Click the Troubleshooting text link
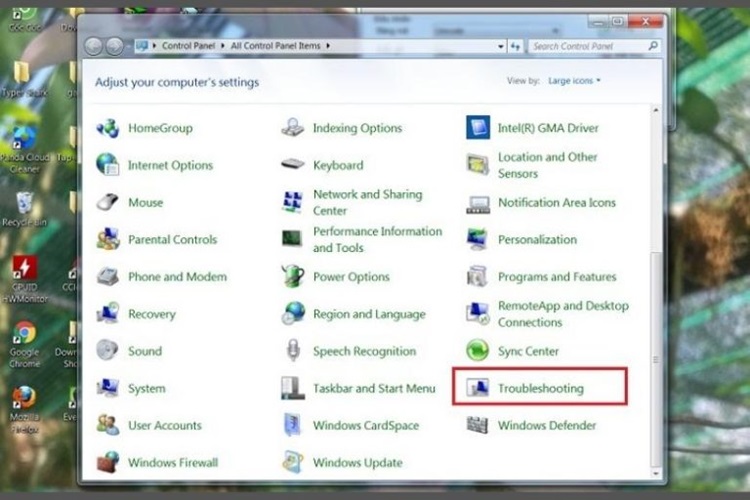Image resolution: width=750 pixels, height=500 pixels. (540, 388)
